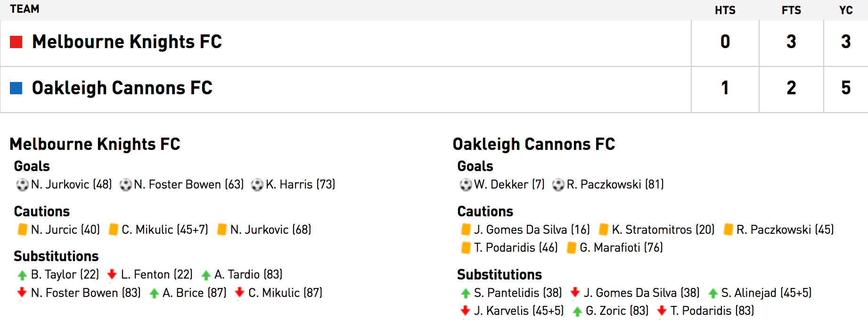Click the red sub-off arrow beside L. Fenton

click(x=112, y=274)
